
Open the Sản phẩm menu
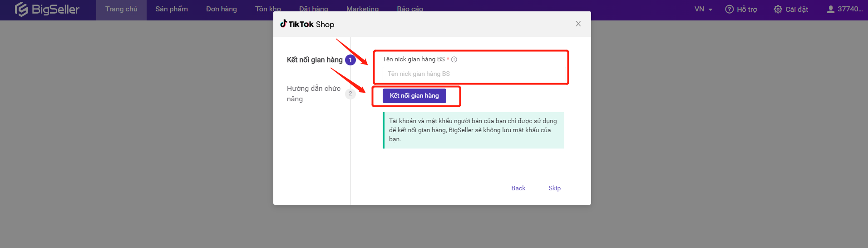[x=172, y=9]
